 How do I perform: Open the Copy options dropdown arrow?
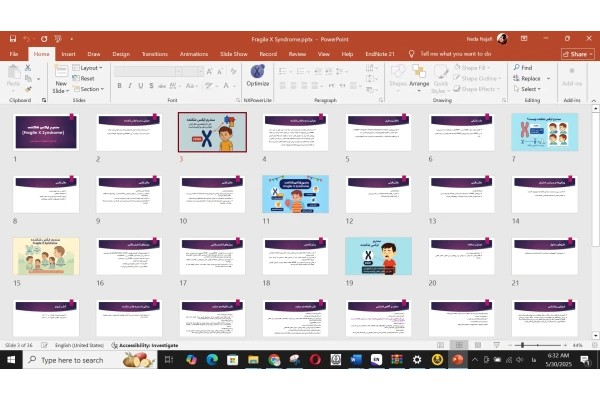pos(38,79)
